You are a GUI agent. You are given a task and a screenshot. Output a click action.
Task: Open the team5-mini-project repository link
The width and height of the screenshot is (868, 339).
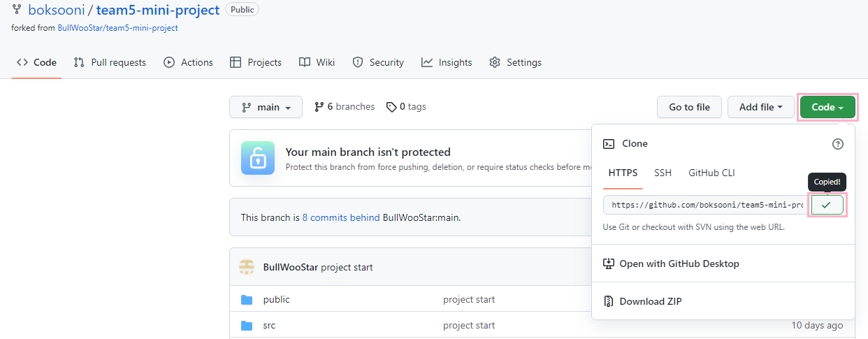point(158,10)
